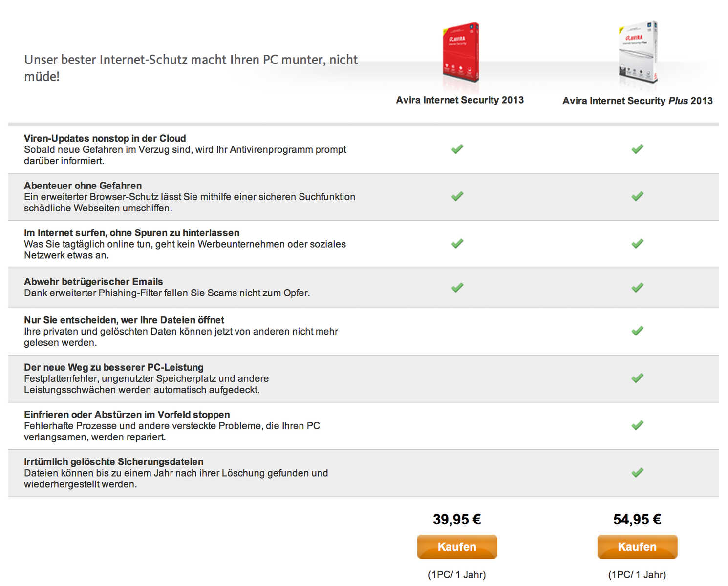Screen dimensions: 728x586
Task: Click Viren-Updates checkmark for Internet Security 2013
Action: pos(457,149)
